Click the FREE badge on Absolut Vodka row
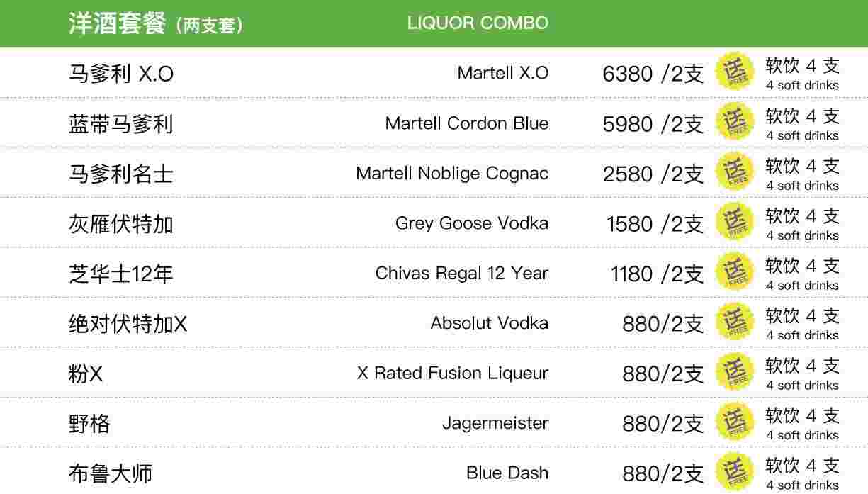The height and width of the screenshot is (494, 868). click(x=735, y=322)
